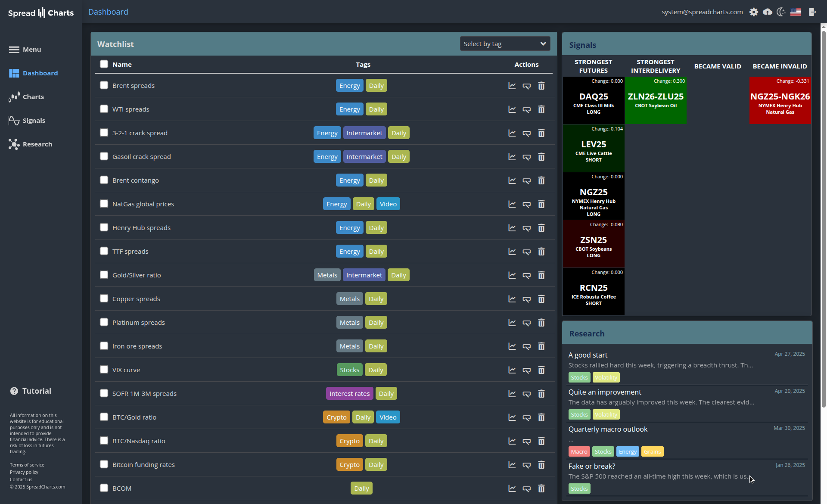Click comment icon for Bitcoin funding rates
Image resolution: width=827 pixels, height=504 pixels.
(x=527, y=465)
